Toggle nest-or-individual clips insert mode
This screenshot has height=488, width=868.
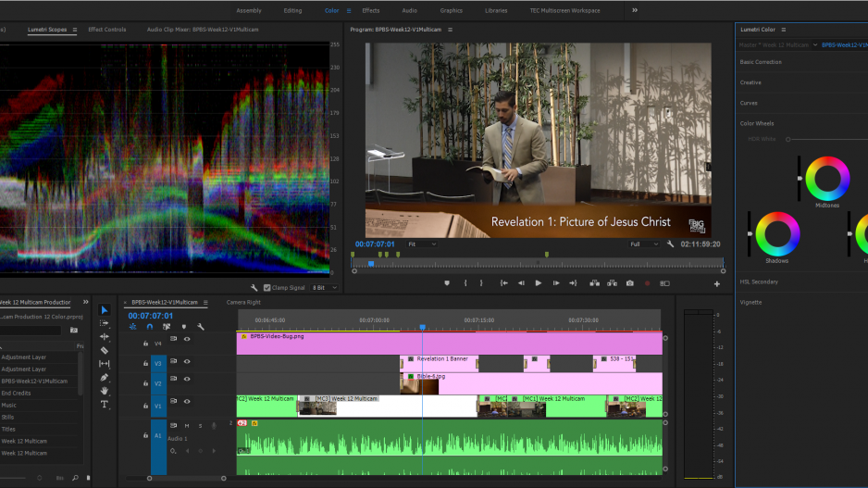point(133,327)
